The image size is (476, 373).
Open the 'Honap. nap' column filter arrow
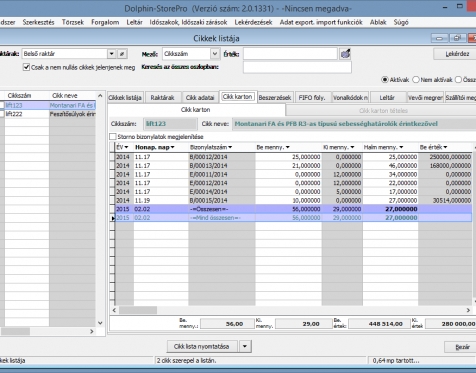point(172,147)
